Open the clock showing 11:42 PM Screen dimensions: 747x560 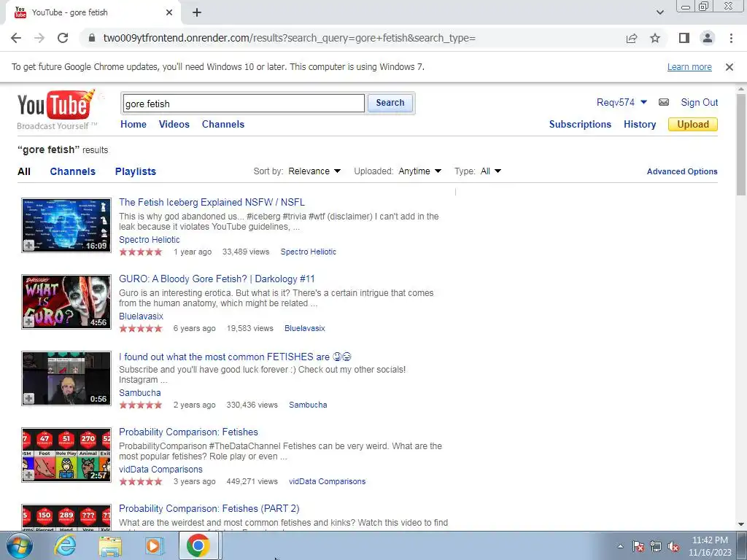(710, 546)
